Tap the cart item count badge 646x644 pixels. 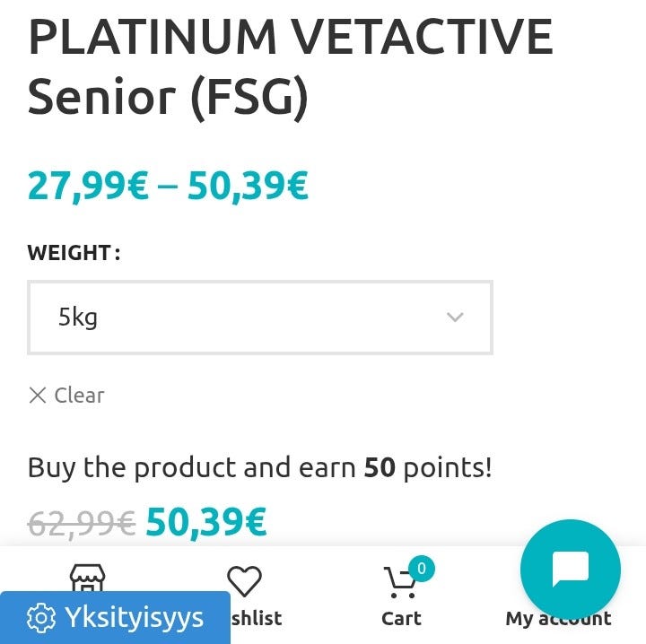pos(421,568)
